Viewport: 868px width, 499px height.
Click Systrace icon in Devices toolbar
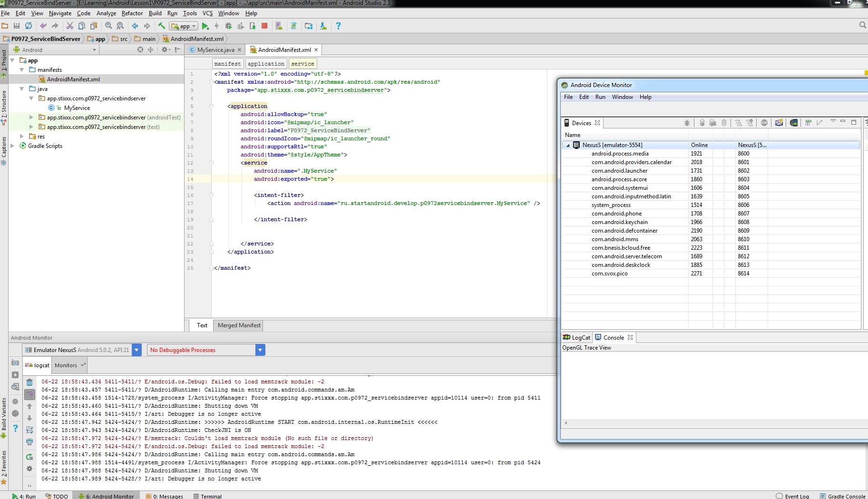click(808, 123)
